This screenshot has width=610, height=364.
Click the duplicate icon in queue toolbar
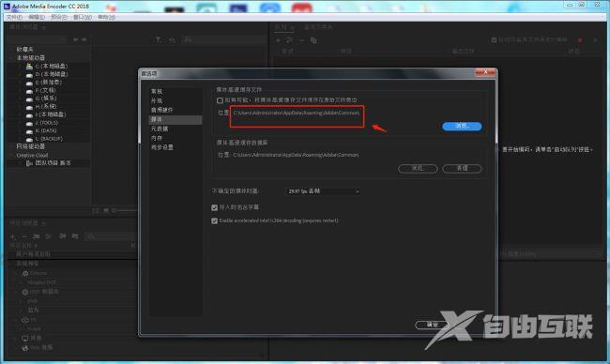[x=313, y=40]
